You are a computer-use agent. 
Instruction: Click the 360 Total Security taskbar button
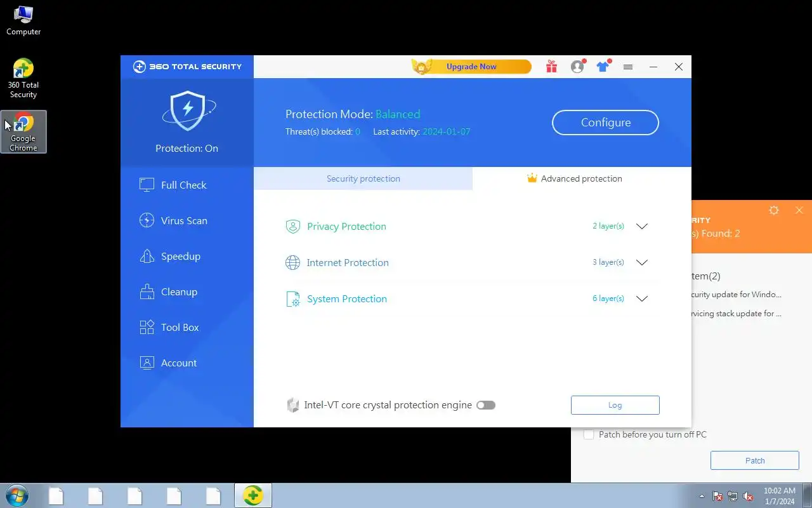253,495
